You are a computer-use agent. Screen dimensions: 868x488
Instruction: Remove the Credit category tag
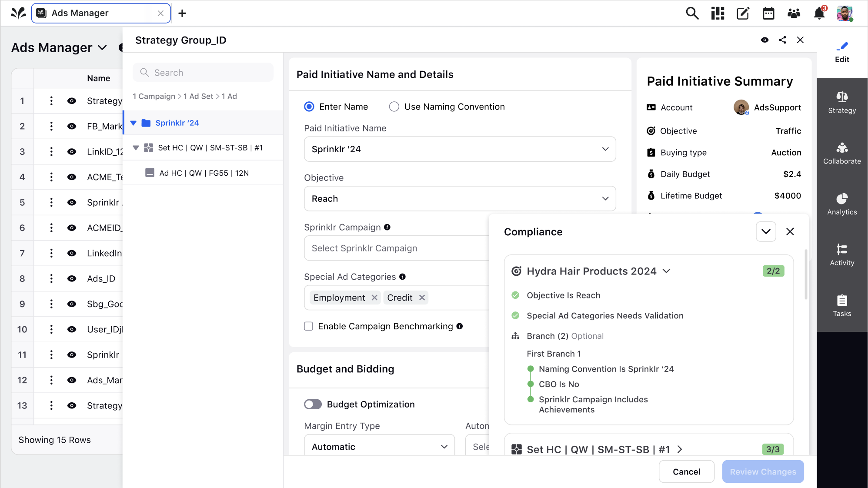pyautogui.click(x=422, y=297)
